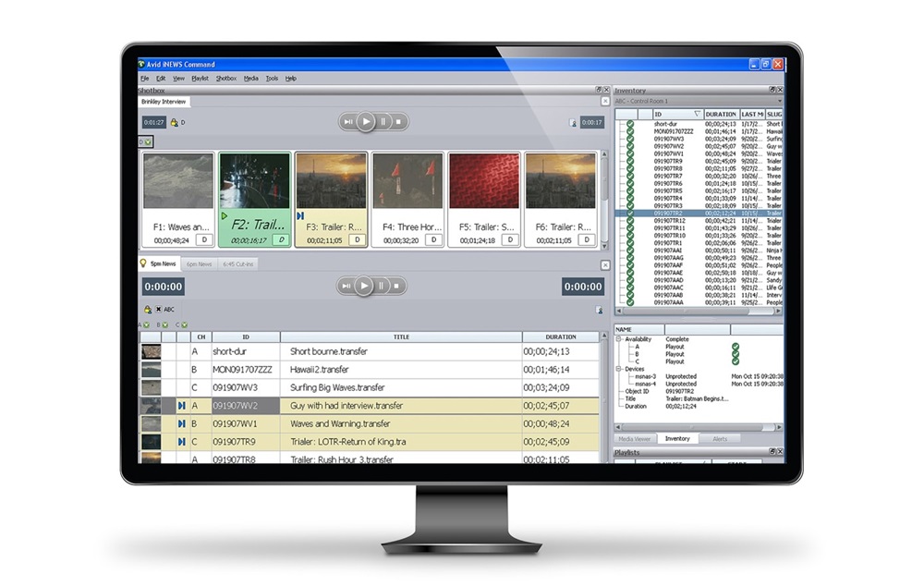Click the Shotbox lock icon beside D

click(x=174, y=123)
